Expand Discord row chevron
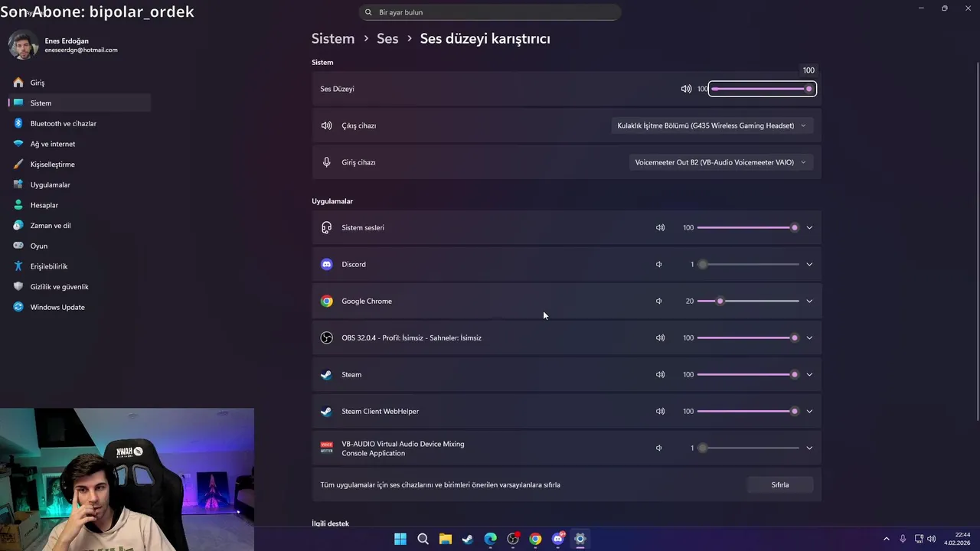Image resolution: width=980 pixels, height=551 pixels. tap(809, 264)
